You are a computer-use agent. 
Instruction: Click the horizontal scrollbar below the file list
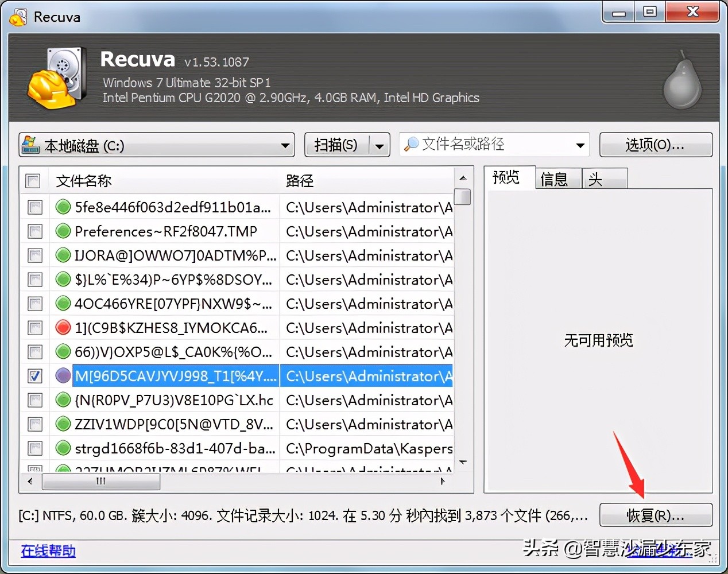pyautogui.click(x=100, y=482)
